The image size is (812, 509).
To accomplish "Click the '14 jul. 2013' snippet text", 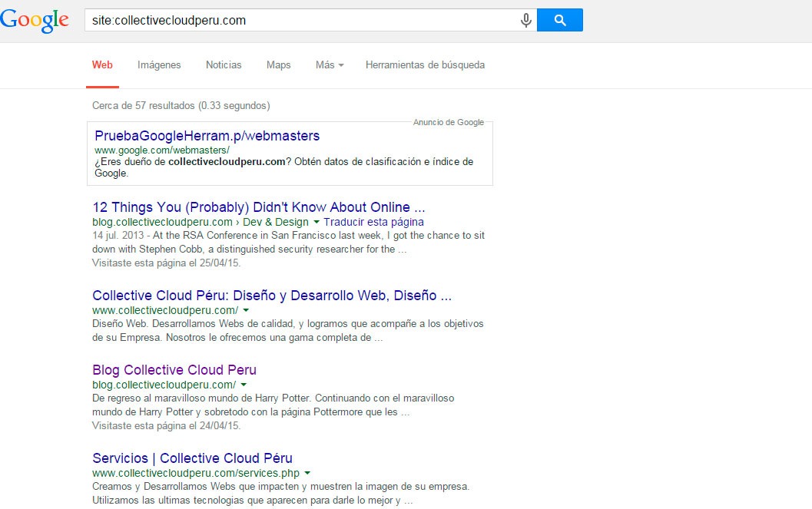I will coord(118,236).
